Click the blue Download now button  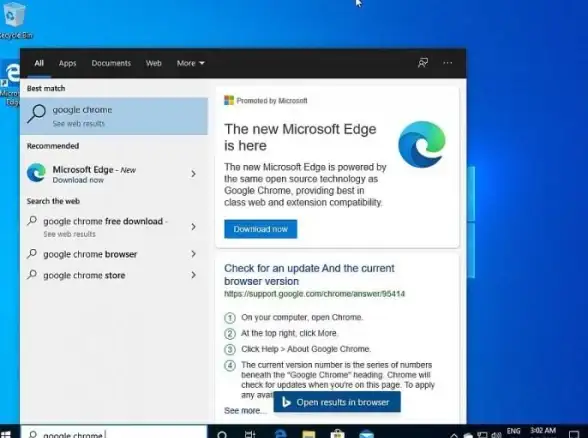(261, 229)
